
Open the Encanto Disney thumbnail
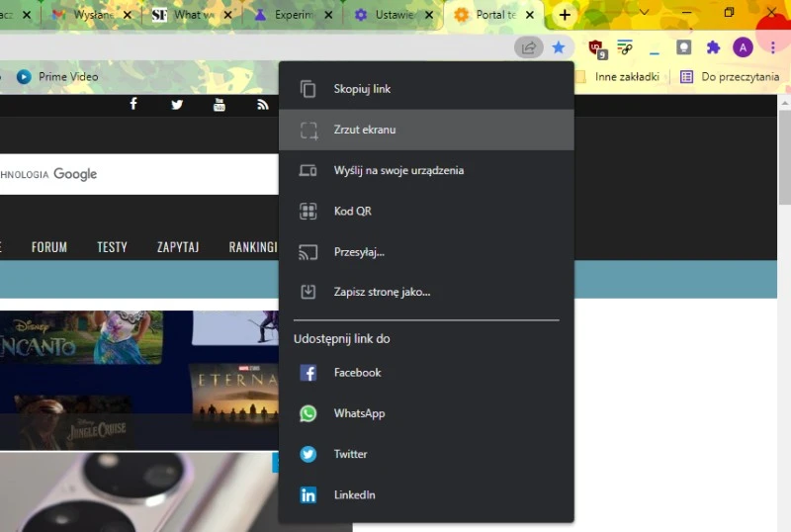coord(81,337)
